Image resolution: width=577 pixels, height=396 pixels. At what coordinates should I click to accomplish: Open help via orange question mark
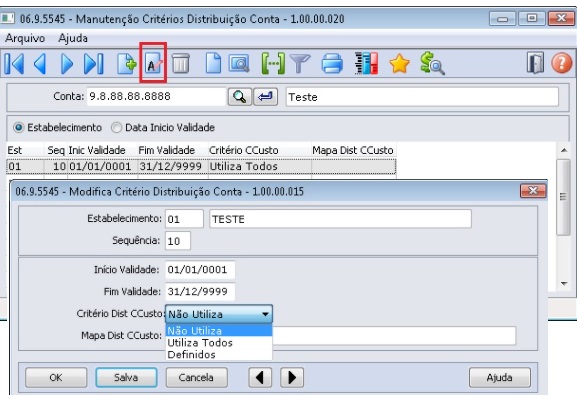point(562,63)
